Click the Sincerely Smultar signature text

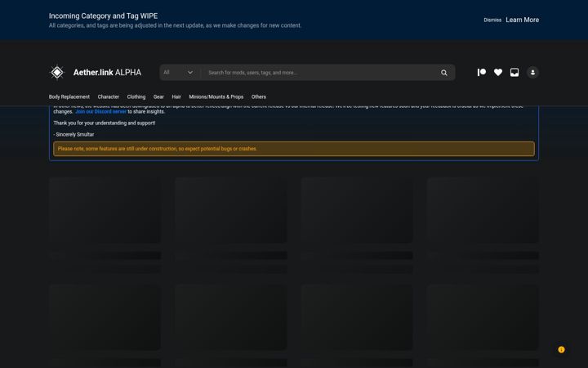point(73,134)
